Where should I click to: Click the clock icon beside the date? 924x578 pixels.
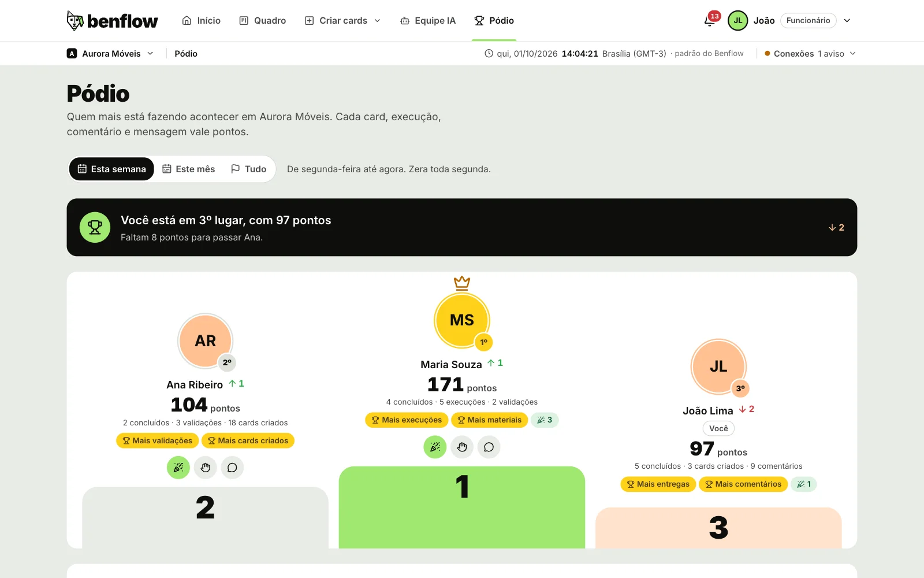pyautogui.click(x=489, y=53)
